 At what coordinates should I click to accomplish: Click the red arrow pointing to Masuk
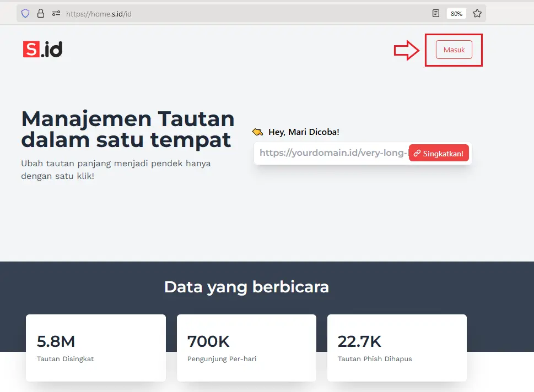coord(406,51)
